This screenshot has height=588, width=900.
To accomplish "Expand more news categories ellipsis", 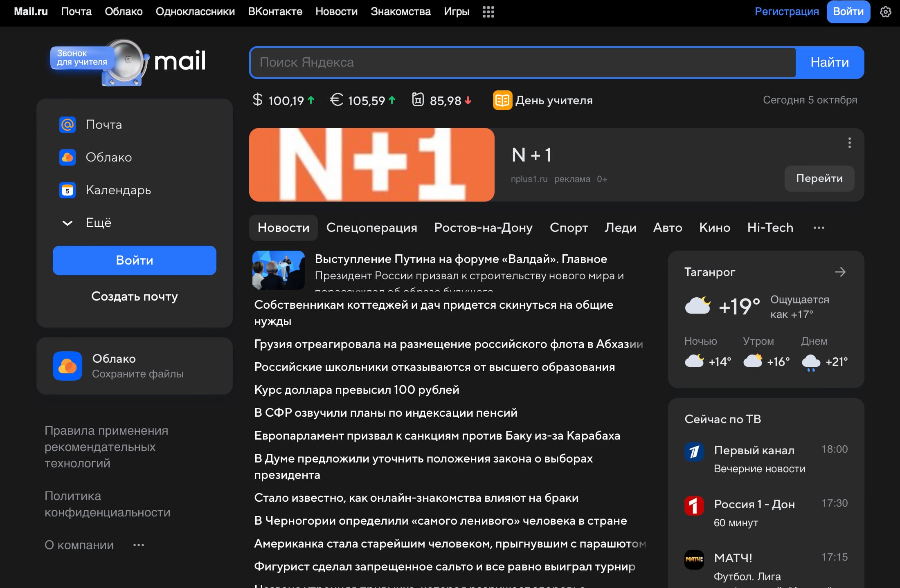I will click(819, 228).
